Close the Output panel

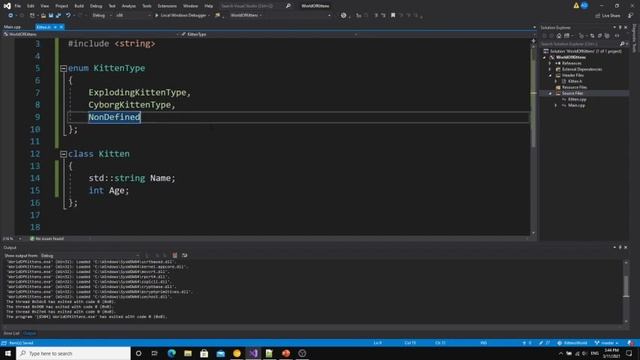tap(626, 247)
